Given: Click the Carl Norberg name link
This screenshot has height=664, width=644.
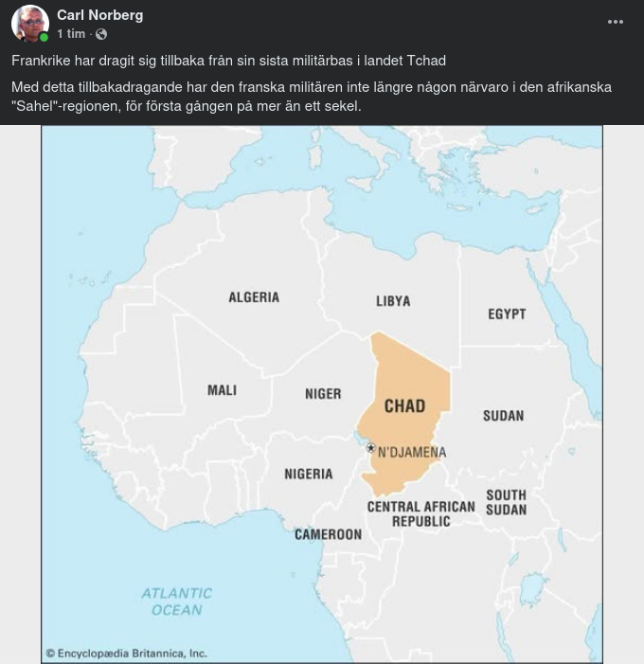Looking at the screenshot, I should 98,14.
